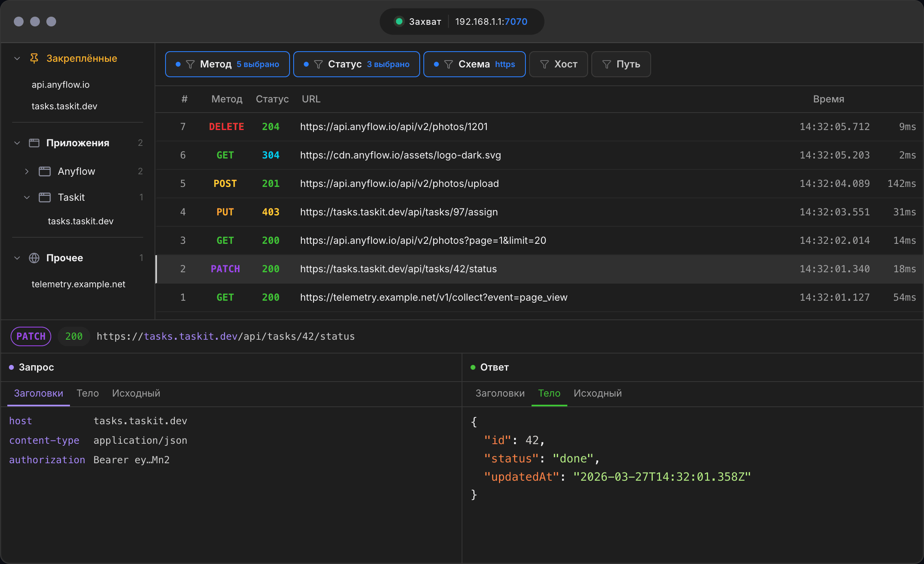Click the tasks.taskit.dev host in detail URL
The image size is (924, 564).
[x=190, y=336]
